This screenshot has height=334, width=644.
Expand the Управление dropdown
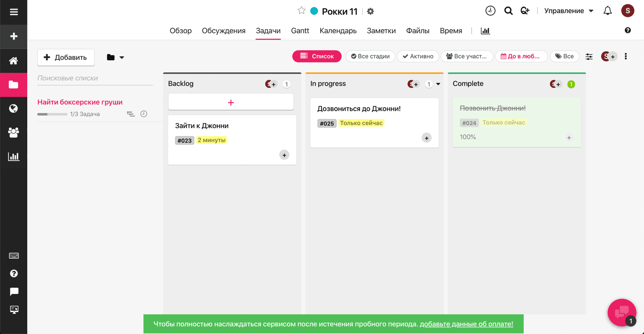(x=569, y=11)
